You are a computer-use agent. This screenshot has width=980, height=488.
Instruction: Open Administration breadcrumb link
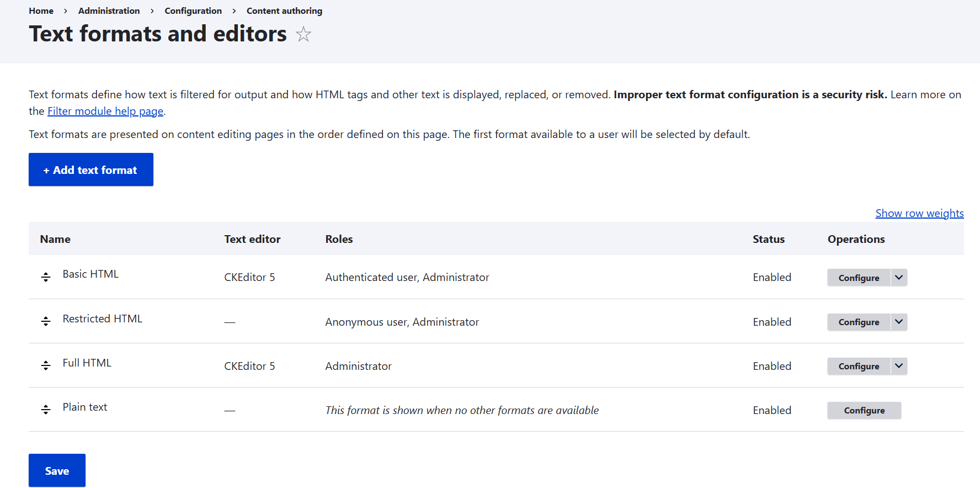pos(109,10)
